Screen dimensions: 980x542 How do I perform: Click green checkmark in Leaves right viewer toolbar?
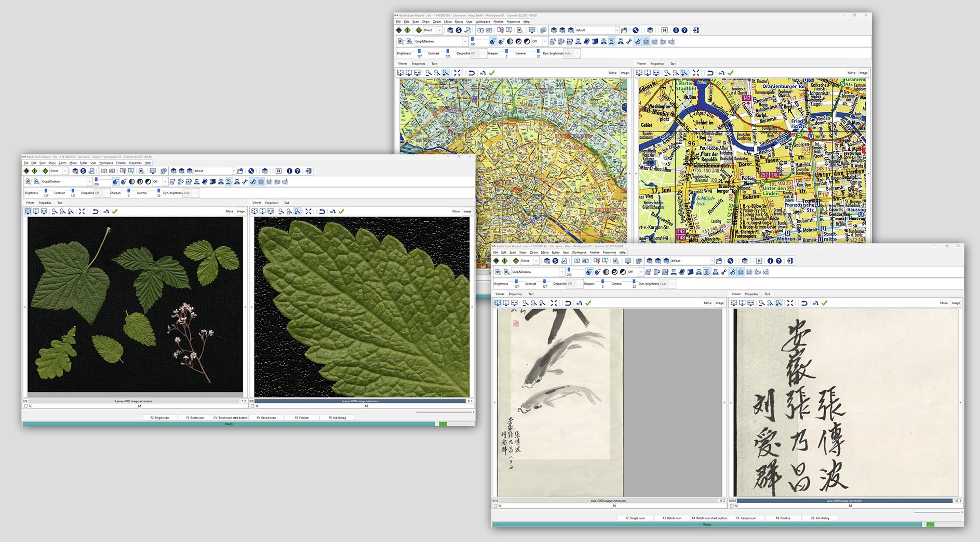tap(341, 211)
